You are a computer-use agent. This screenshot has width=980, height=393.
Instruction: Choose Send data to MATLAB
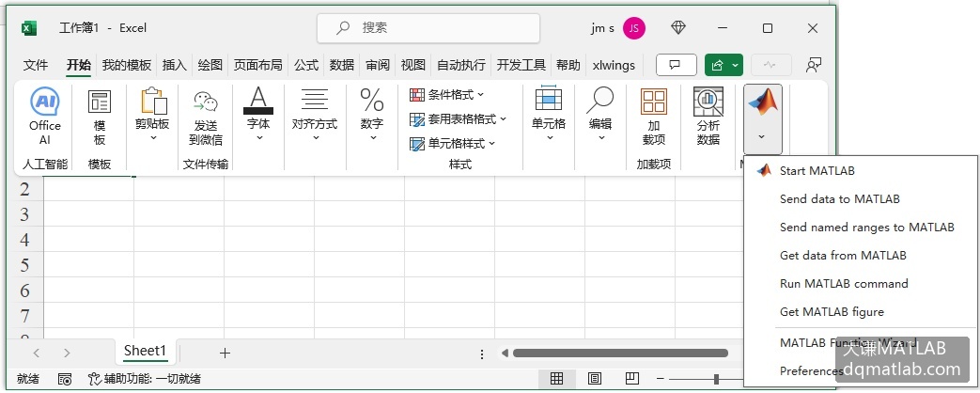click(x=839, y=199)
